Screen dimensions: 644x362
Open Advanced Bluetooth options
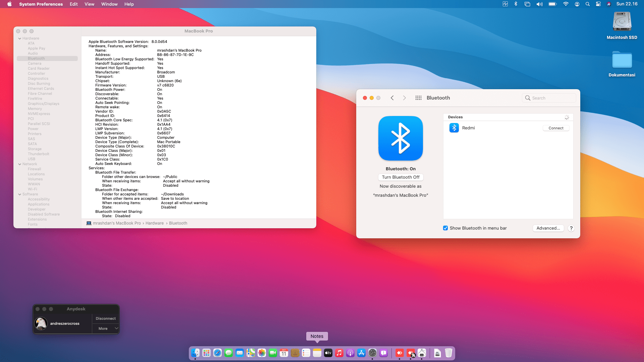click(x=548, y=228)
